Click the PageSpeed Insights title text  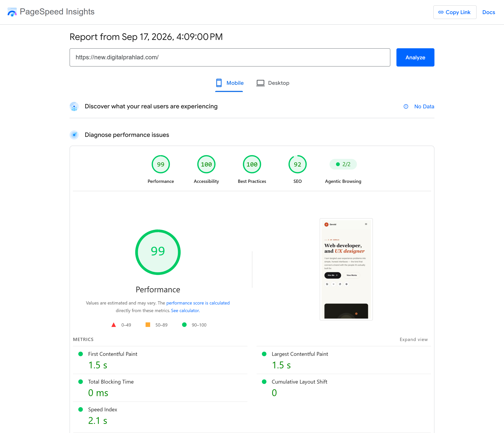pyautogui.click(x=57, y=12)
